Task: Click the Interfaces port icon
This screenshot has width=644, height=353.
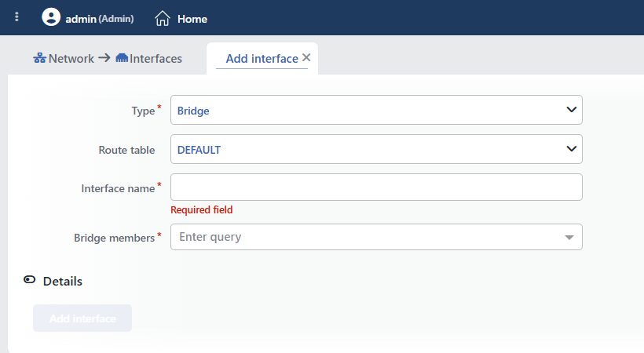Action: [x=122, y=58]
